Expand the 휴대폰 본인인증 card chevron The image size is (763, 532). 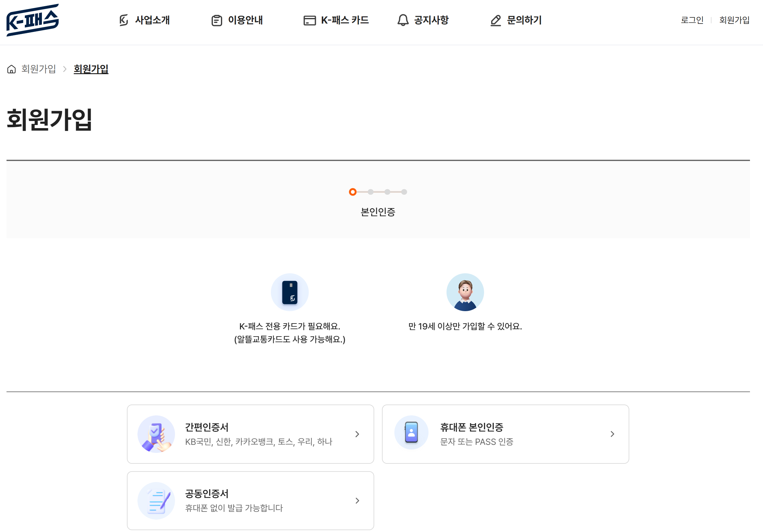pos(613,434)
